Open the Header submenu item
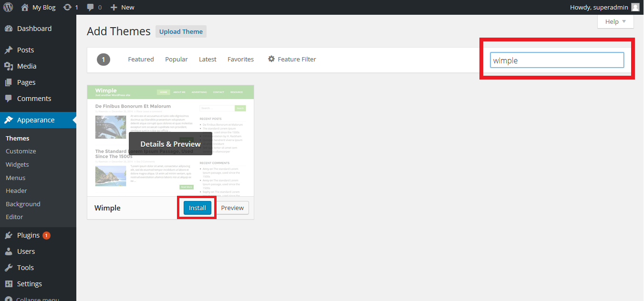Screen dimensions: 644x301 pos(16,191)
